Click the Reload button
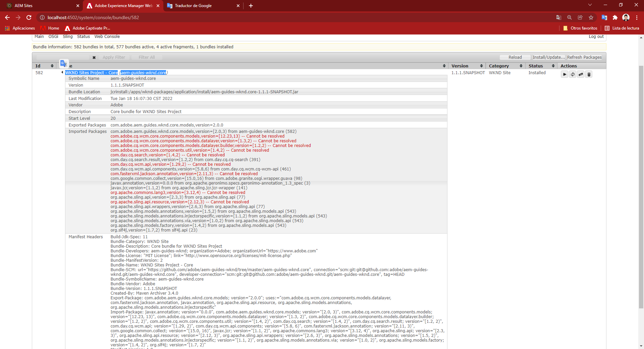The width and height of the screenshot is (644, 349). click(515, 57)
